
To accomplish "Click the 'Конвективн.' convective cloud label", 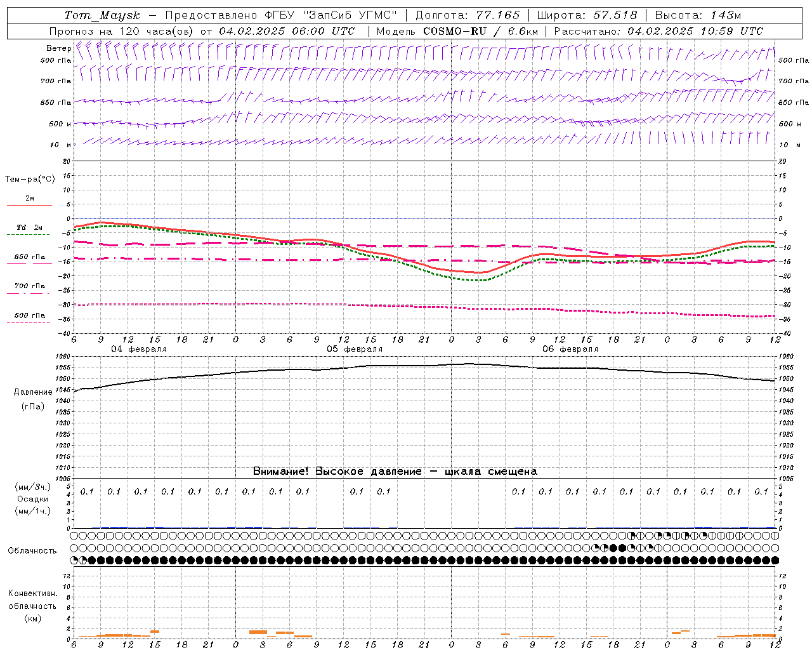I will [32, 594].
